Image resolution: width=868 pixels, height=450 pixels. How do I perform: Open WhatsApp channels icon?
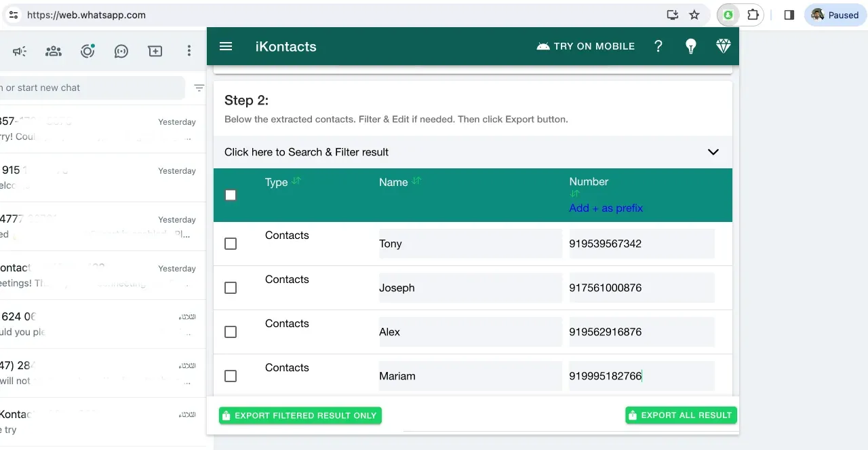[x=121, y=51]
